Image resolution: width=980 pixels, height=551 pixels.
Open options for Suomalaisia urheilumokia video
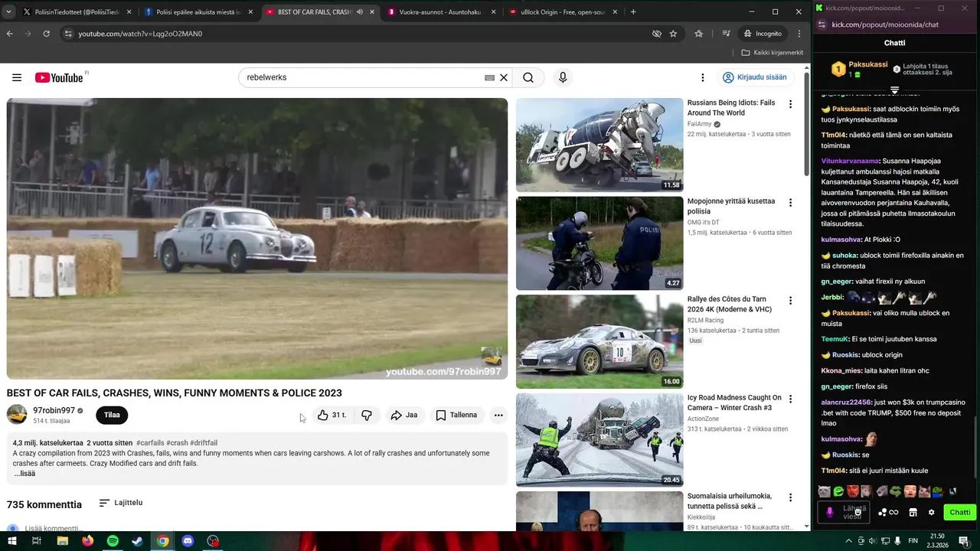point(790,497)
